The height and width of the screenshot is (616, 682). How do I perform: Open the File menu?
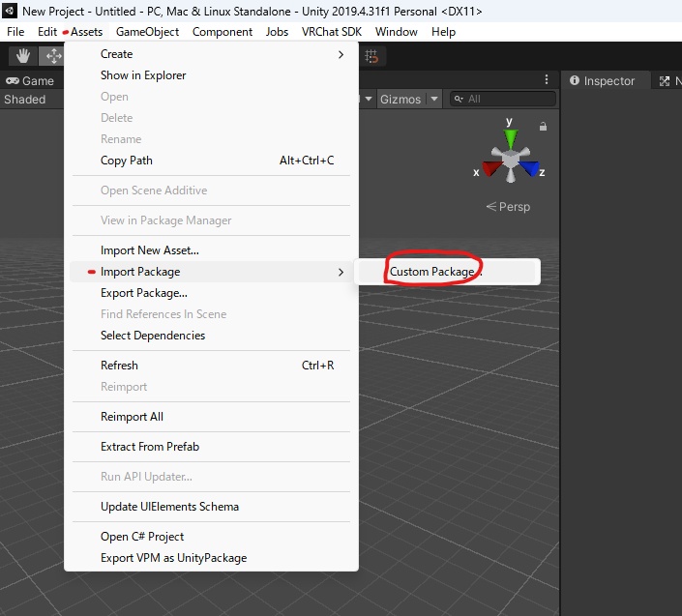click(15, 32)
